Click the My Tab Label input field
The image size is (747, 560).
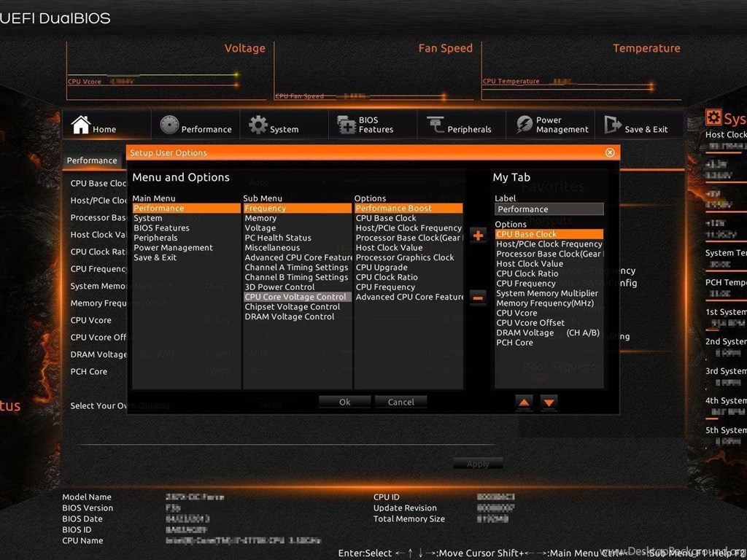[549, 209]
